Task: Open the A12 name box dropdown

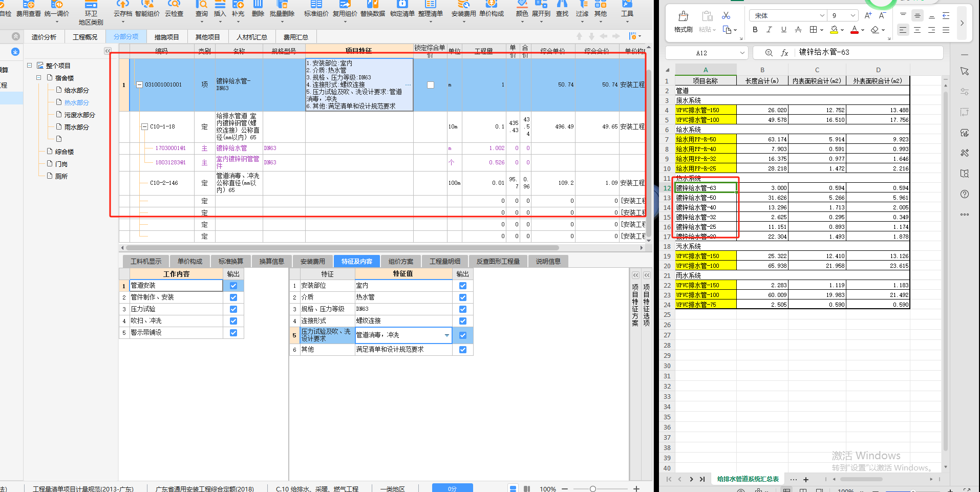Action: click(x=742, y=53)
